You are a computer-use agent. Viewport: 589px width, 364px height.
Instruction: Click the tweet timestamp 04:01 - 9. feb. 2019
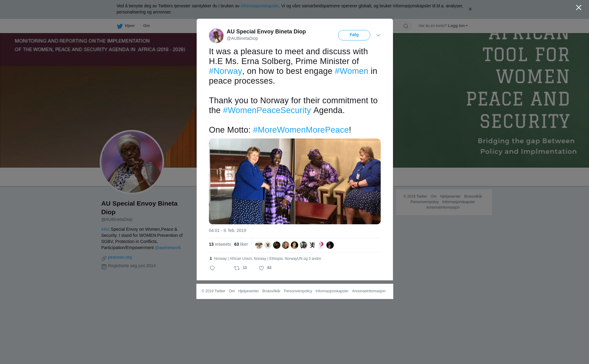tap(227, 230)
